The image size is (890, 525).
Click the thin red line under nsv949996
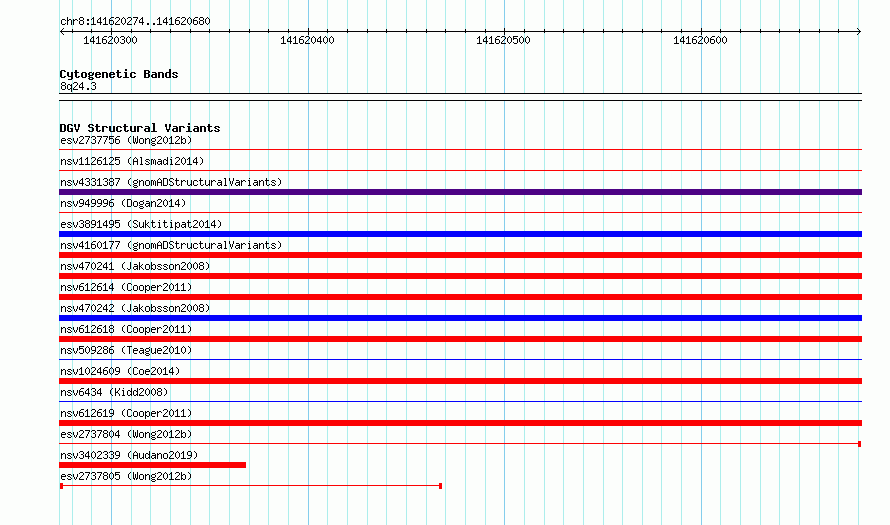point(460,212)
